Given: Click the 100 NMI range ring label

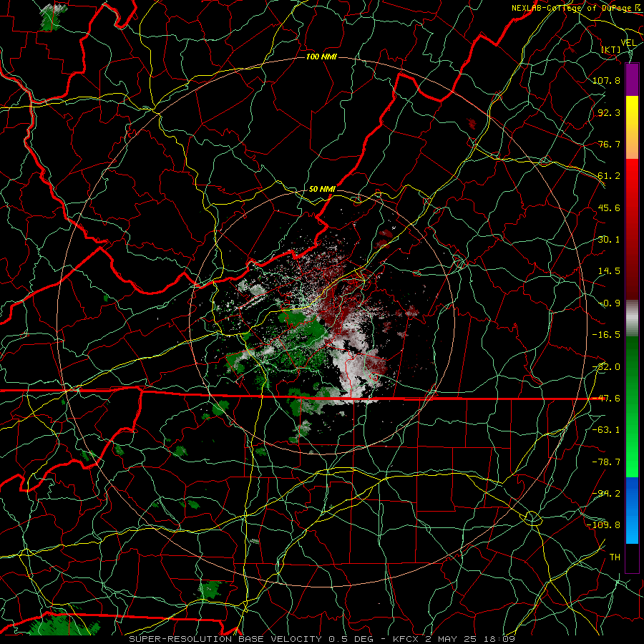Looking at the screenshot, I should pyautogui.click(x=321, y=57).
